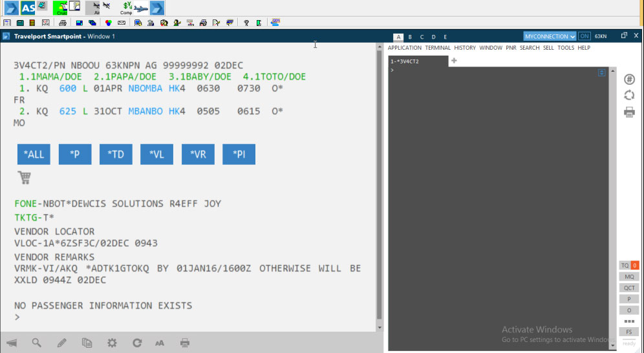
Task: Open the HELP menu
Action: pyautogui.click(x=584, y=48)
